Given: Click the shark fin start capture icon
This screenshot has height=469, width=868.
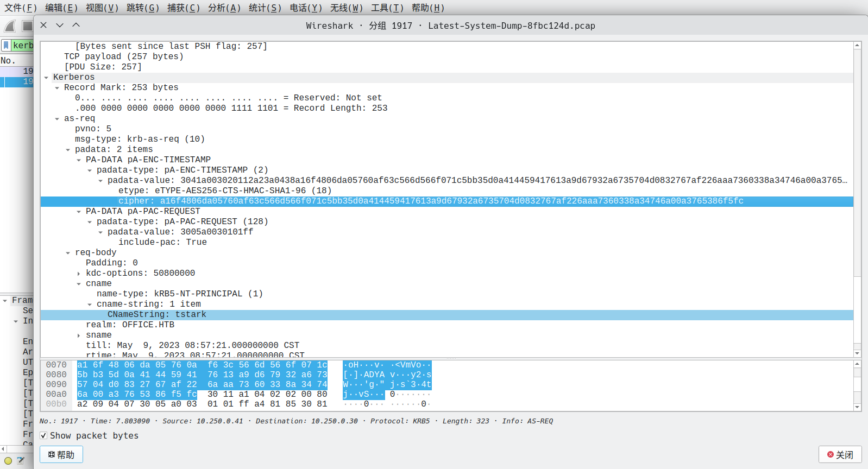Looking at the screenshot, I should (10, 26).
